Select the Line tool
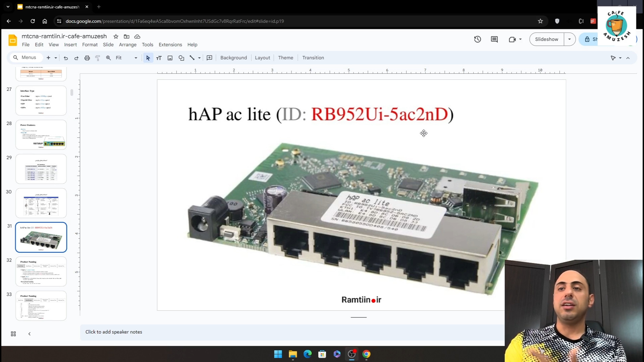Screen dimensions: 644x362 192,58
